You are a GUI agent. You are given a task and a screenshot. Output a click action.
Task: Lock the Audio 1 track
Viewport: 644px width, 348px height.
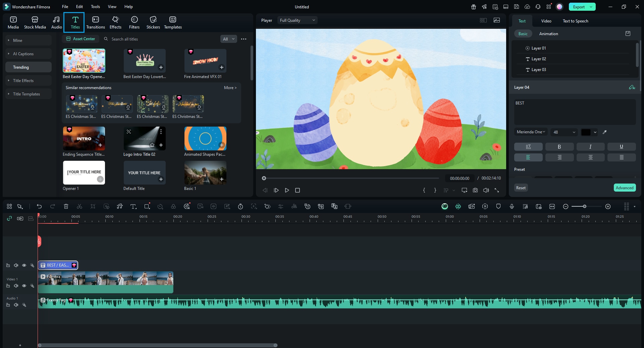tap(8, 305)
